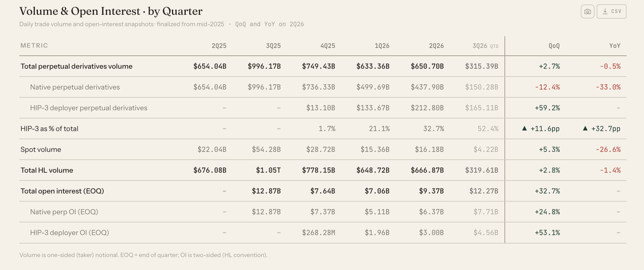The image size is (644, 270).
Task: Click the $1.05T value in 3Q25
Action: tap(268, 170)
